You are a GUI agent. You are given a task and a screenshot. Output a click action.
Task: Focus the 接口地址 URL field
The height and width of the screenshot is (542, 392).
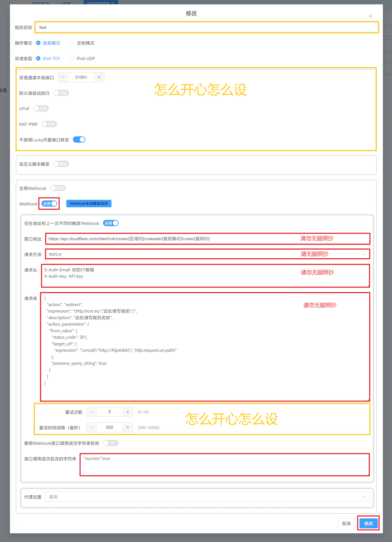click(172, 239)
